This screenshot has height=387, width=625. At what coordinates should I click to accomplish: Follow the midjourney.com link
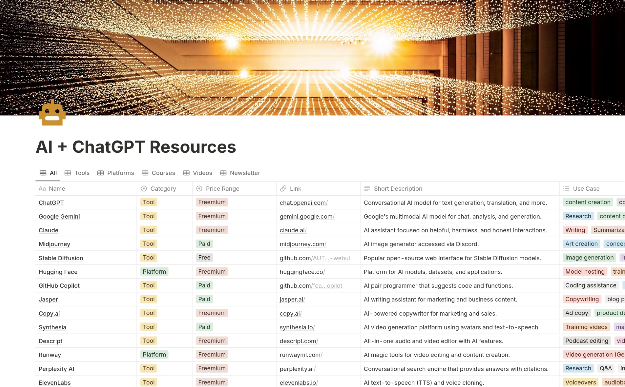pyautogui.click(x=303, y=244)
